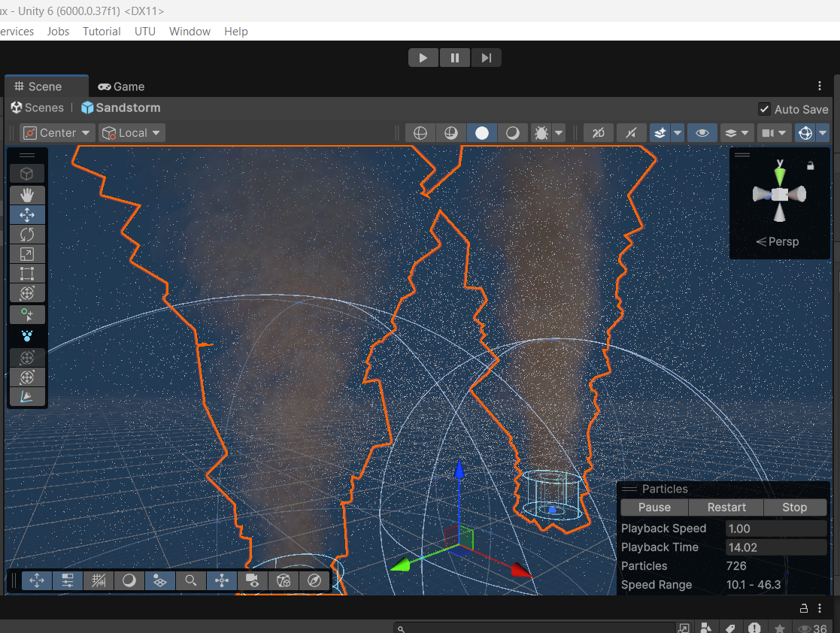Click the favorites star icon

(780, 628)
